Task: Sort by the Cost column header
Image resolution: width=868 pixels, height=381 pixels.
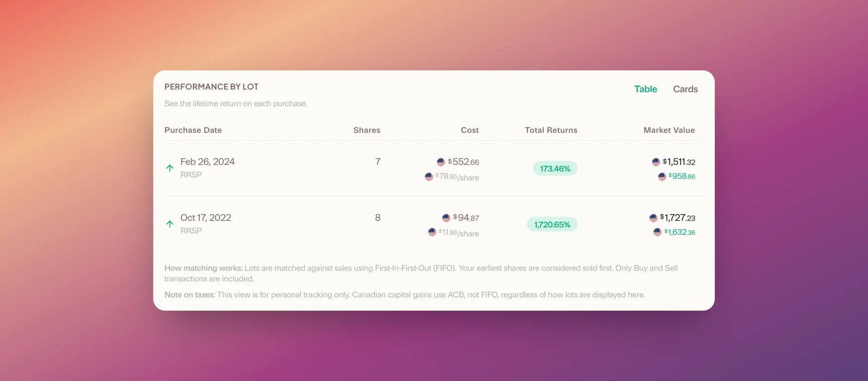Action: click(x=470, y=130)
